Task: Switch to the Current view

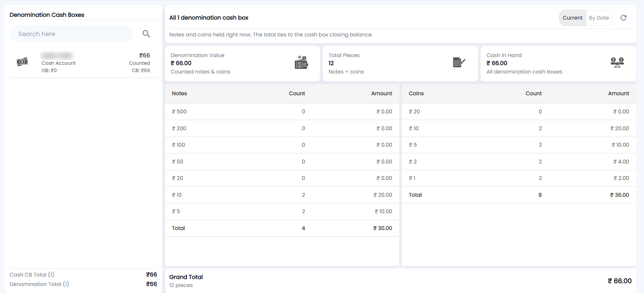Action: (572, 18)
